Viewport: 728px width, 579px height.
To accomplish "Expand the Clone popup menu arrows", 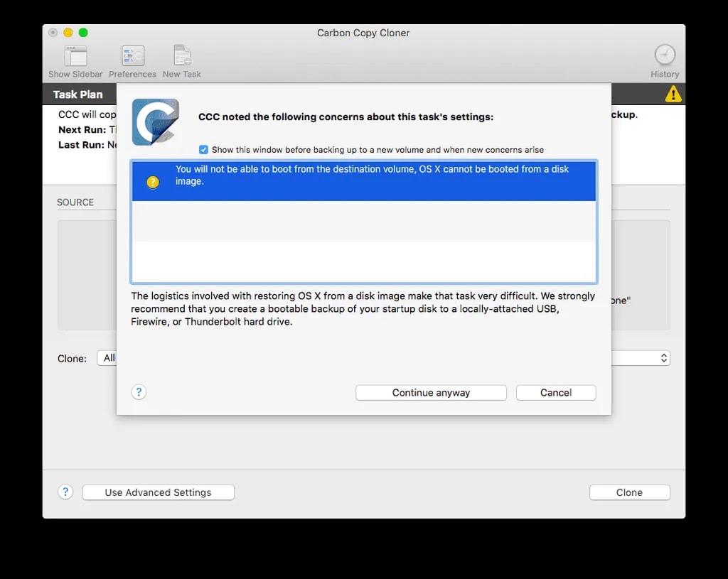I will tap(663, 358).
